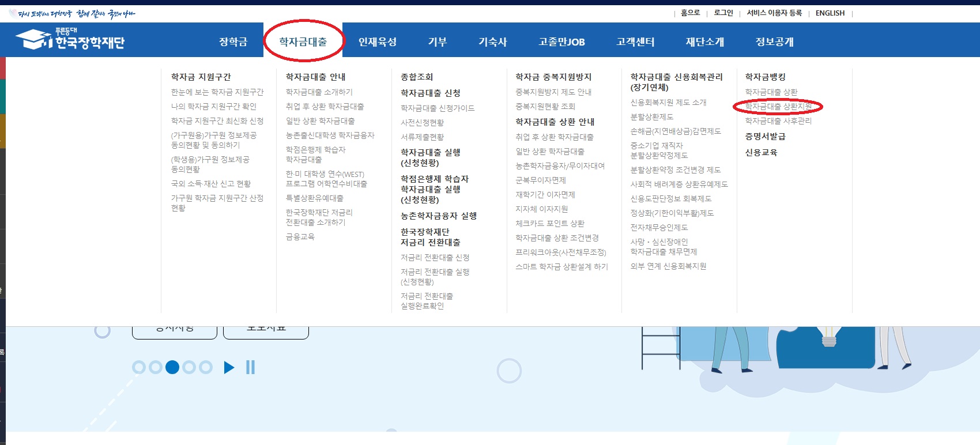980x445 pixels.
Task: Open 손해금(지연배상금)감면제도 link
Action: 676,131
